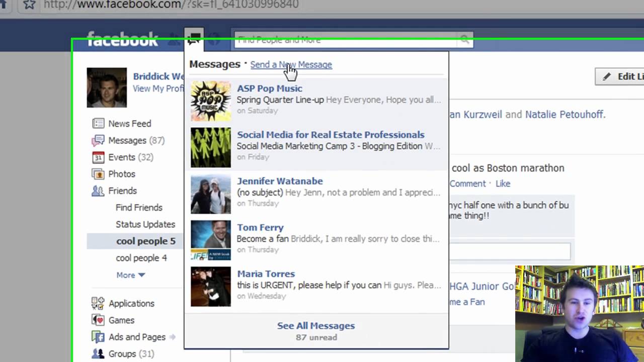Click the Find People and More search field
Viewport: 644px width, 362px height.
tap(346, 40)
